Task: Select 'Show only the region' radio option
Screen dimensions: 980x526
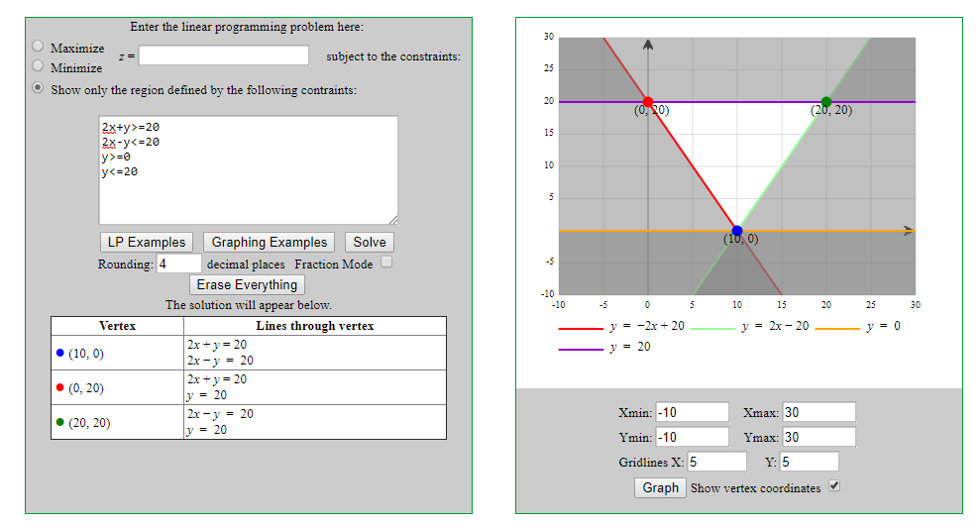Action: coord(38,88)
